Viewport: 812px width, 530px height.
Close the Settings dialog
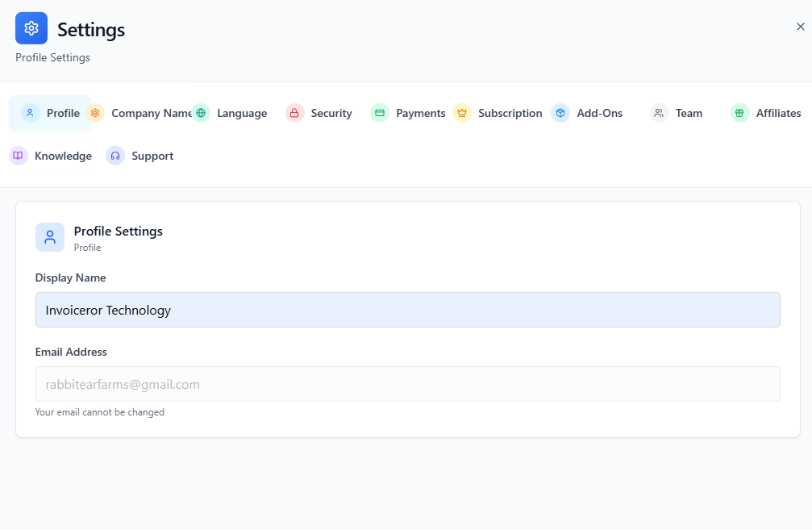799,26
